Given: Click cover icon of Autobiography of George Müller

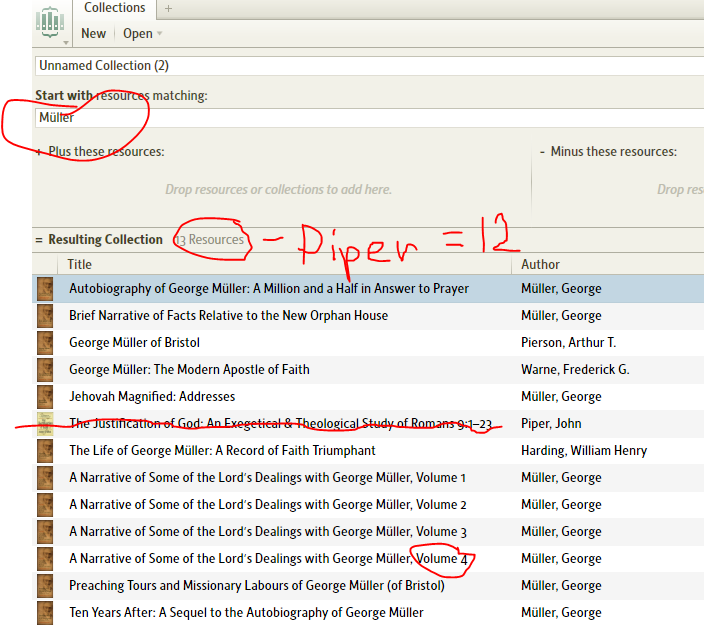Looking at the screenshot, I should (45, 289).
